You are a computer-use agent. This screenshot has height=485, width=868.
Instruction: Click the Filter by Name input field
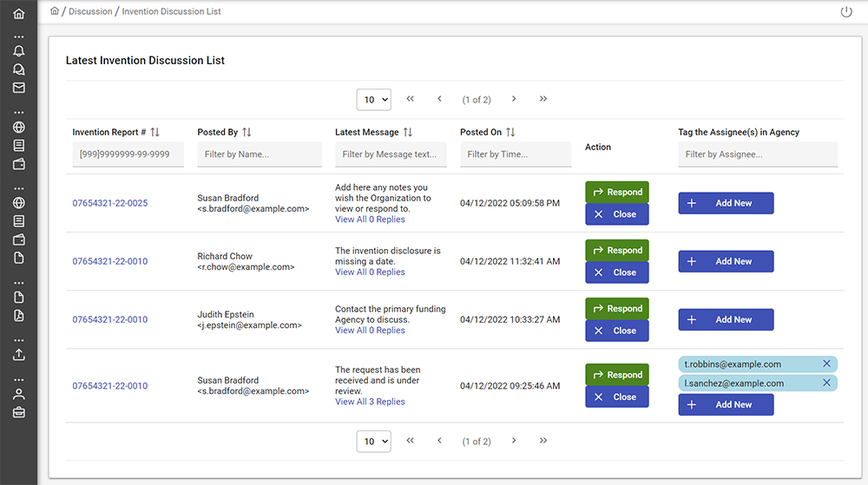[259, 154]
